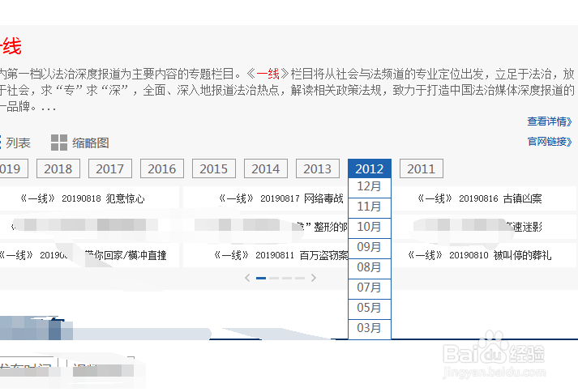578x392 pixels.
Task: Open episode 20190810 被叫停的葬礼
Action: point(480,255)
